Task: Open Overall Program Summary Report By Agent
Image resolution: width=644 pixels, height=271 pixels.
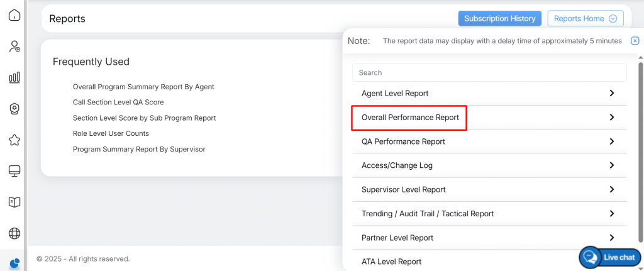Action: point(143,87)
